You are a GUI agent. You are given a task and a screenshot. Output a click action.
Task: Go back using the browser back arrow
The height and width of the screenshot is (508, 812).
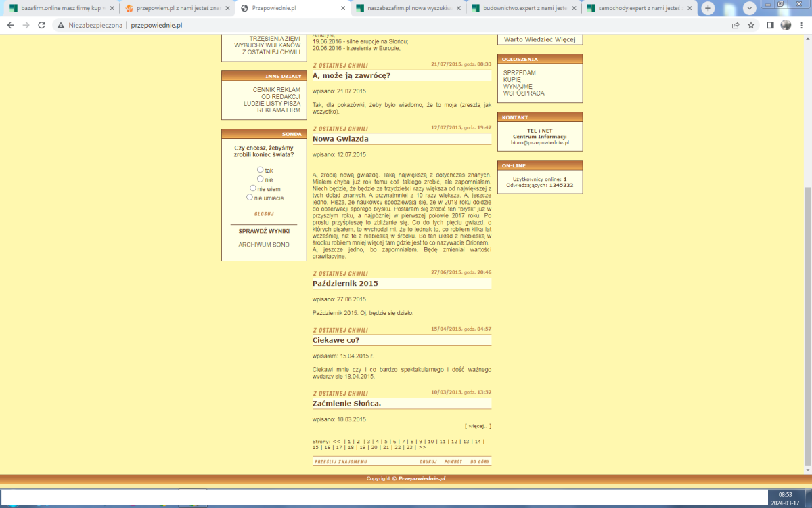click(x=9, y=25)
